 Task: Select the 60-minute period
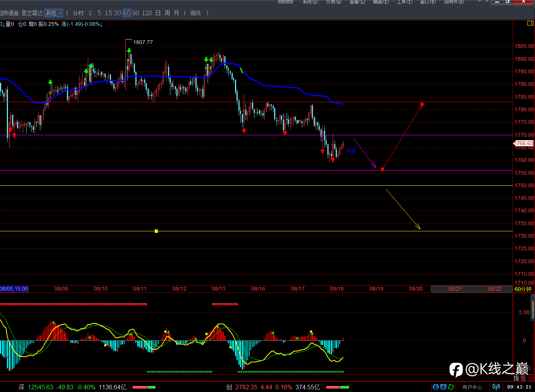(x=127, y=13)
